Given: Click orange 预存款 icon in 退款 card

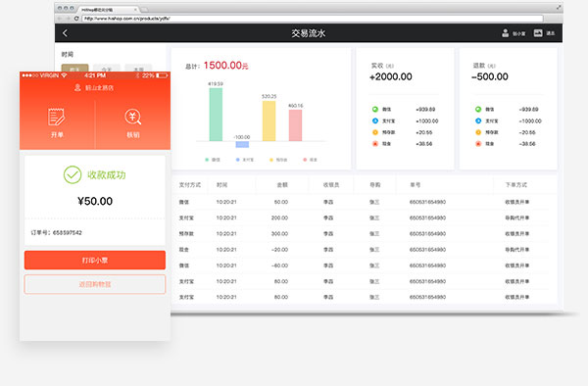Looking at the screenshot, I should click(x=478, y=132).
